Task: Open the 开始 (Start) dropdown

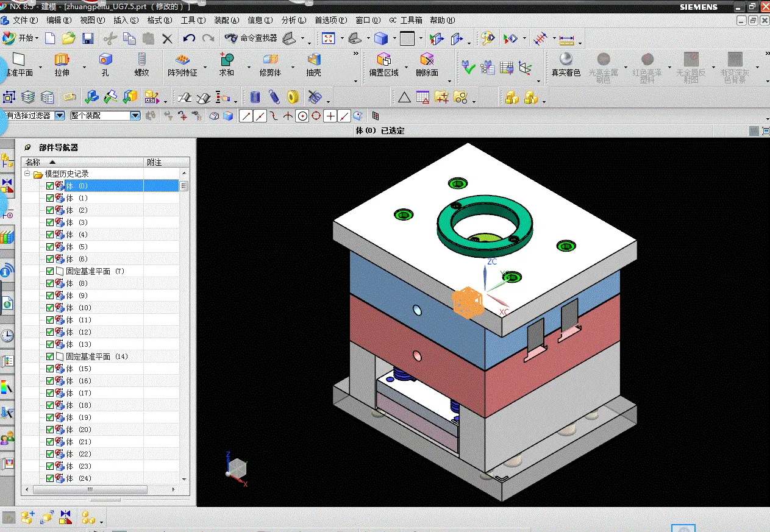Action: point(21,38)
